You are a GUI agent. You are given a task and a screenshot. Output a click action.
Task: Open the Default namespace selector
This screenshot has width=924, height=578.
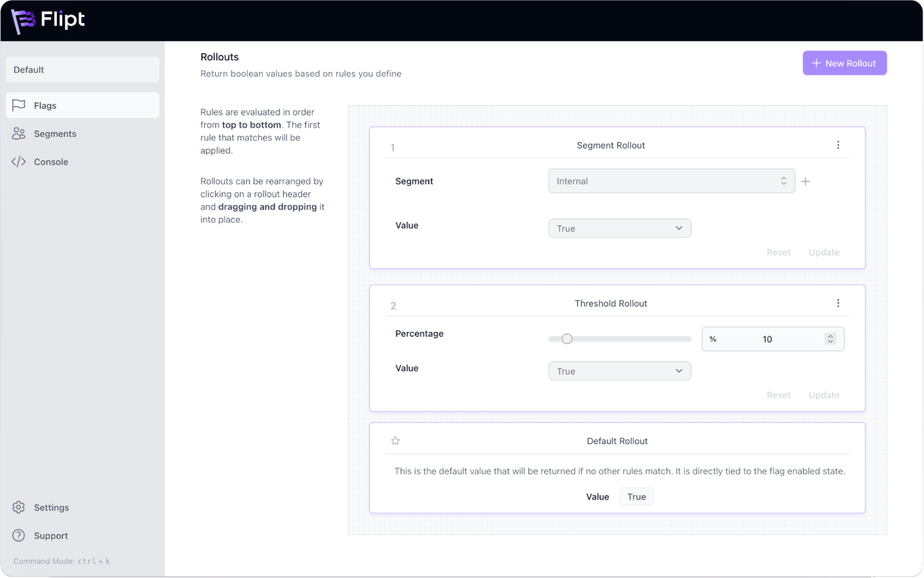(82, 69)
